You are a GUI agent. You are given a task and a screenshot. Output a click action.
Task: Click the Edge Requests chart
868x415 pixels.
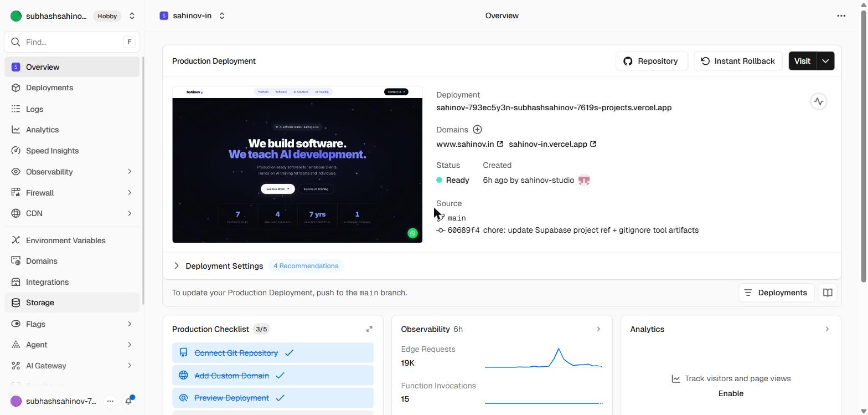coord(544,357)
